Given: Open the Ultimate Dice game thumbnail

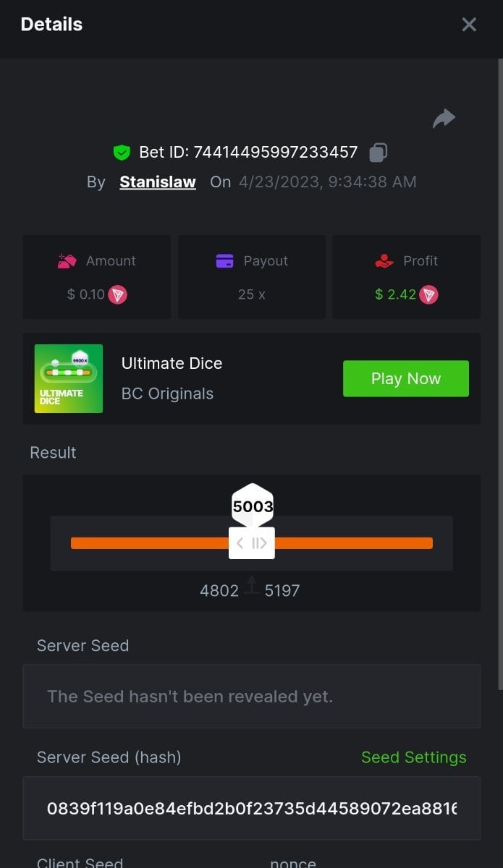Looking at the screenshot, I should [69, 378].
